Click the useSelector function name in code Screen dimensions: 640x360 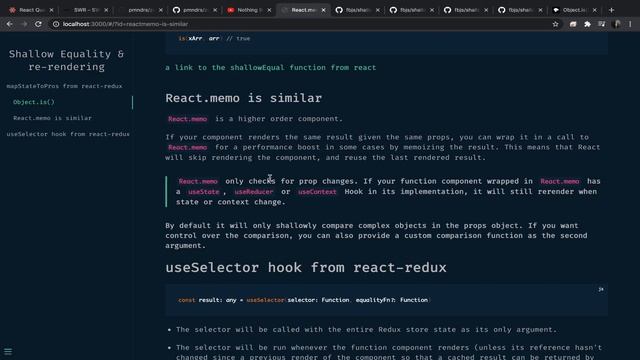coord(265,300)
